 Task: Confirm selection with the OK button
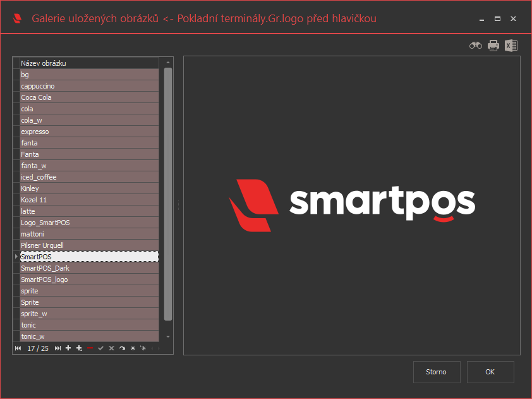[x=490, y=372]
